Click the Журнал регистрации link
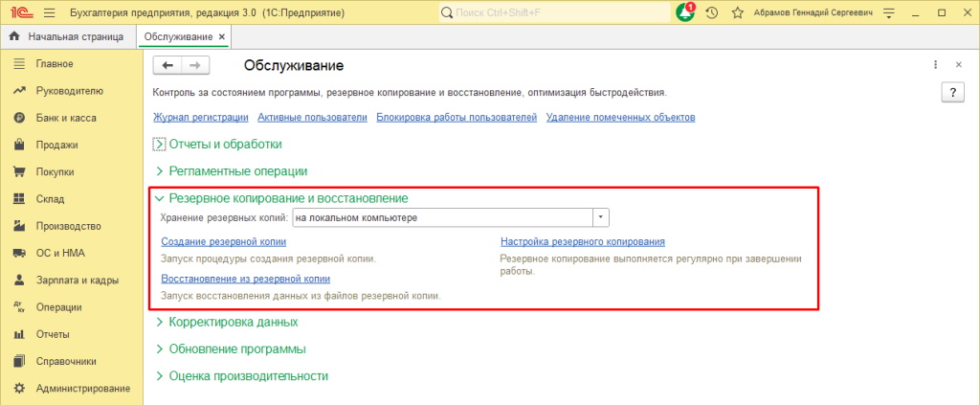Viewport: 980px width, 405px height. [200, 118]
